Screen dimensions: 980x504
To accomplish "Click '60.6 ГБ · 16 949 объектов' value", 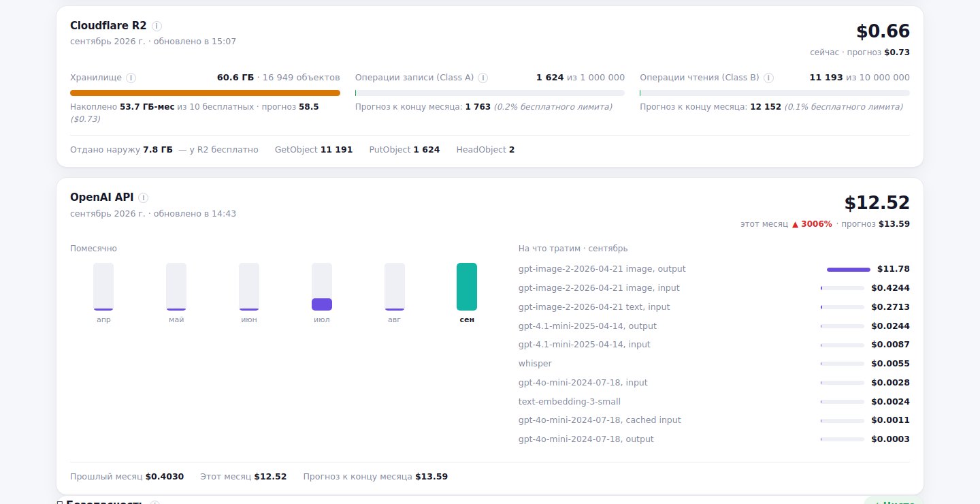I will 278,78.
